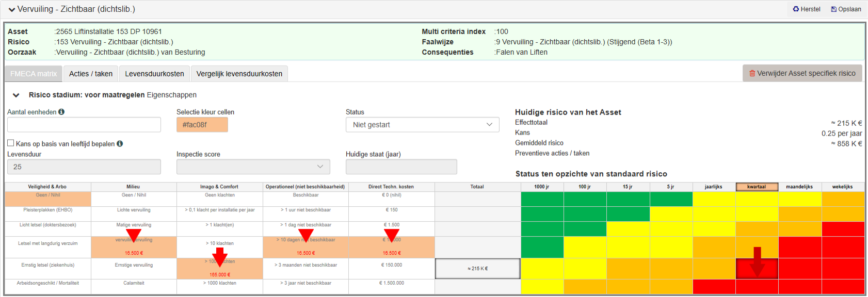The height and width of the screenshot is (297, 868).
Task: Open the Status dropdown Niet gestart
Action: (423, 125)
